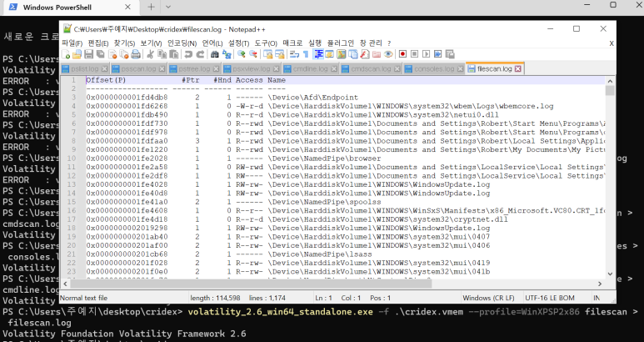Zoom out using toolbar magnifier icon

click(253, 54)
